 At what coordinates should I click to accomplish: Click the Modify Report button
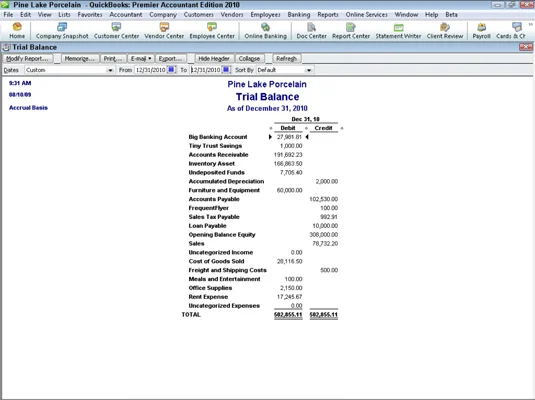(28, 59)
